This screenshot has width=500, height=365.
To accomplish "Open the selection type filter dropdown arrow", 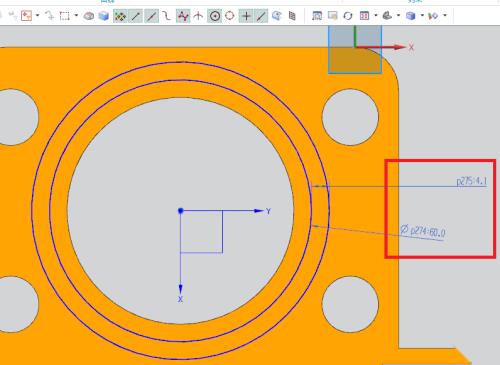I will tap(37, 15).
